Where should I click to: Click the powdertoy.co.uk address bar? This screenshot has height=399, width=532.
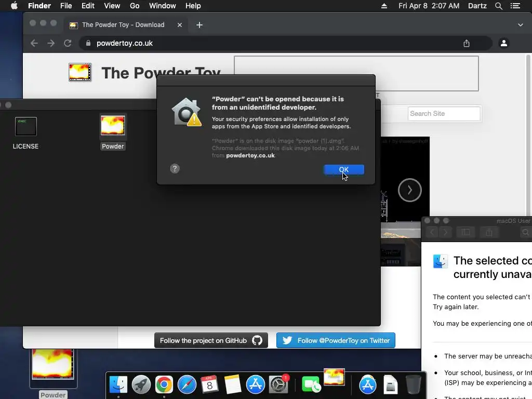(x=285, y=43)
